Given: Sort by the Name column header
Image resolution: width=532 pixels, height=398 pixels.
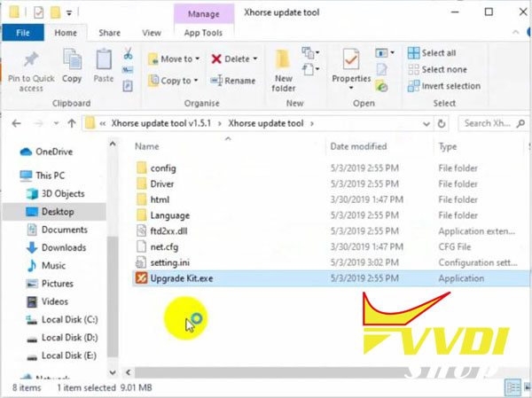Looking at the screenshot, I should coord(147,146).
